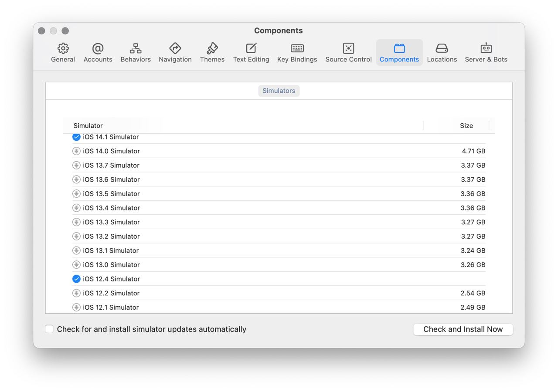This screenshot has height=392, width=558.
Task: Select the iOS 12.2 Simulator label
Action: tap(111, 293)
